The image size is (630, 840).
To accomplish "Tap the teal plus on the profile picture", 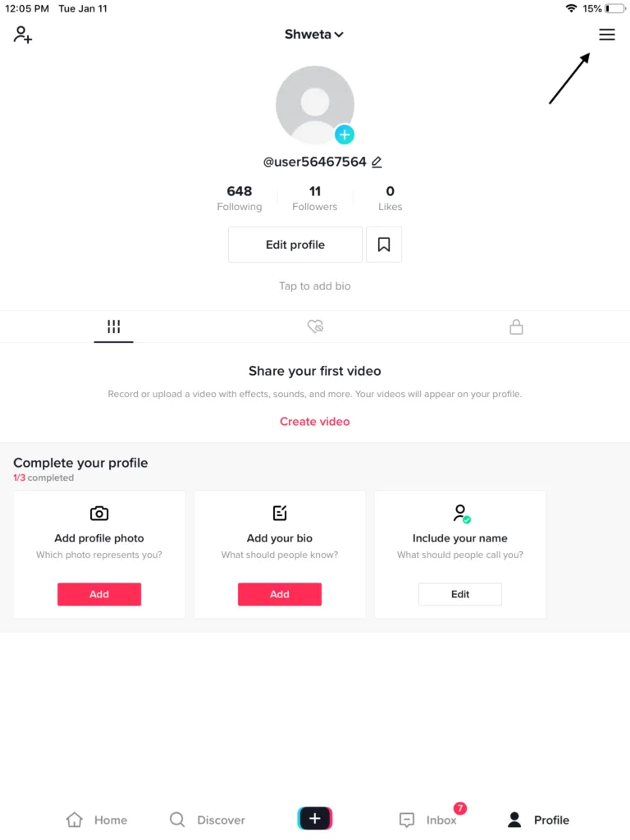I will [344, 134].
